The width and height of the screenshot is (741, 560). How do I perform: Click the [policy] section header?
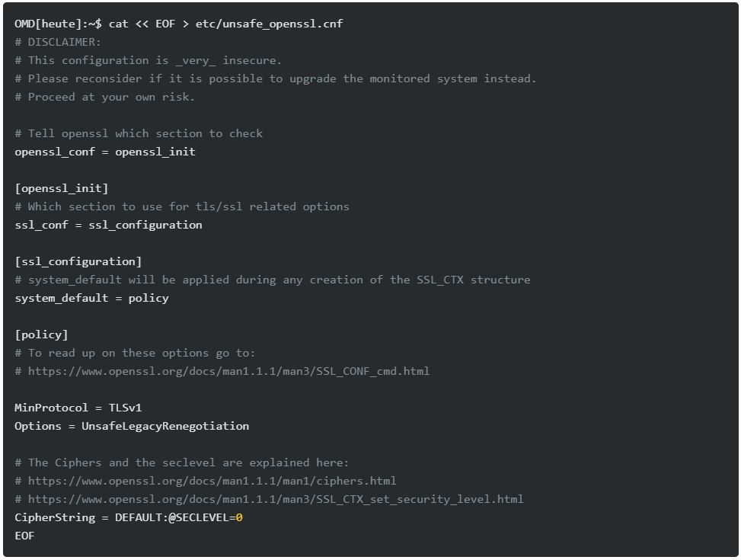(x=41, y=334)
